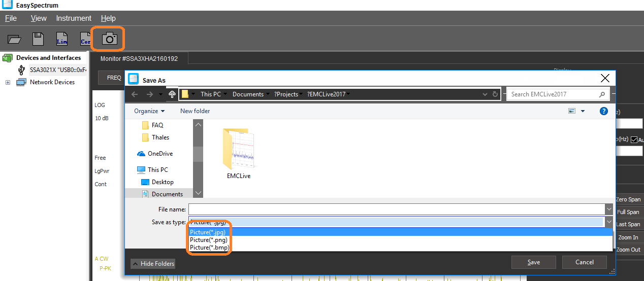Click the Hide Folders toggle

[x=153, y=264]
